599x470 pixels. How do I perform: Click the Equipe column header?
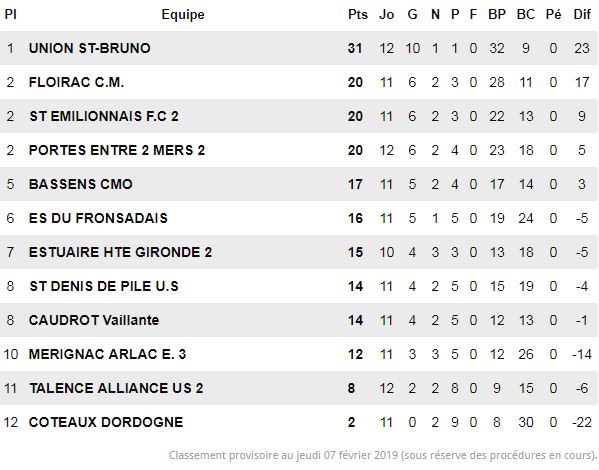click(x=183, y=15)
